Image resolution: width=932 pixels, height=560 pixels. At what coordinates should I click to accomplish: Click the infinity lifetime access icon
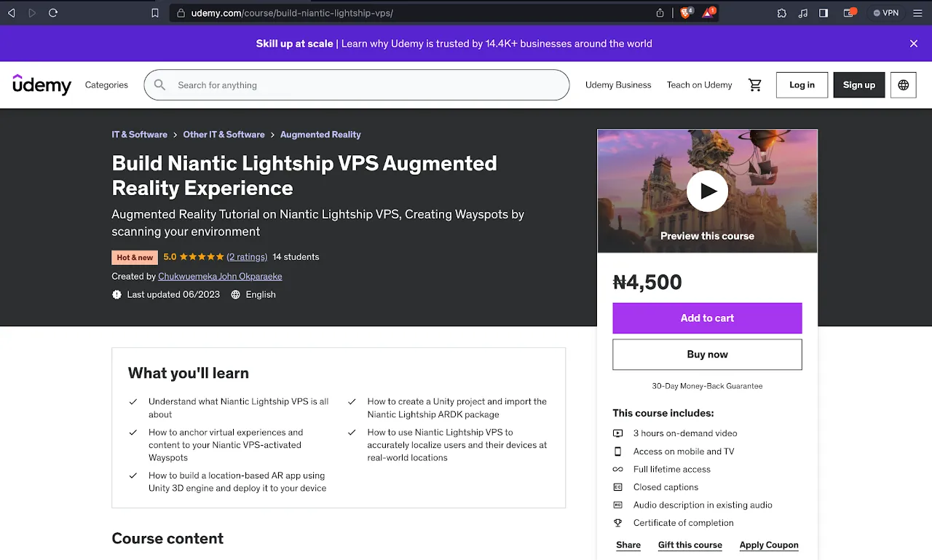617,470
